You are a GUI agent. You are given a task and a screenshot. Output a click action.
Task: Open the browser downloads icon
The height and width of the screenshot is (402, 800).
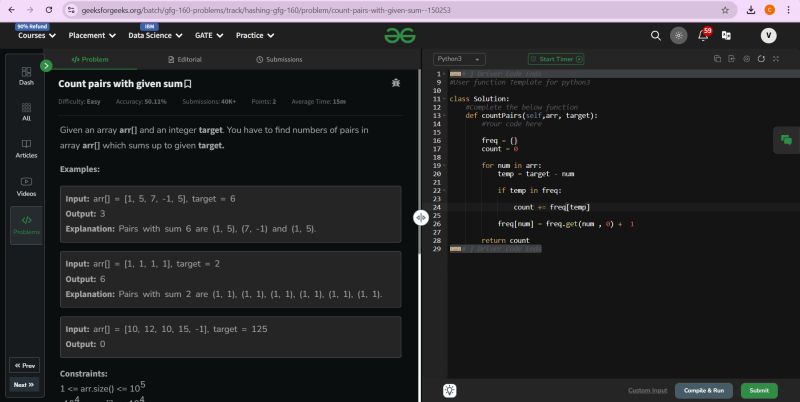coord(751,10)
